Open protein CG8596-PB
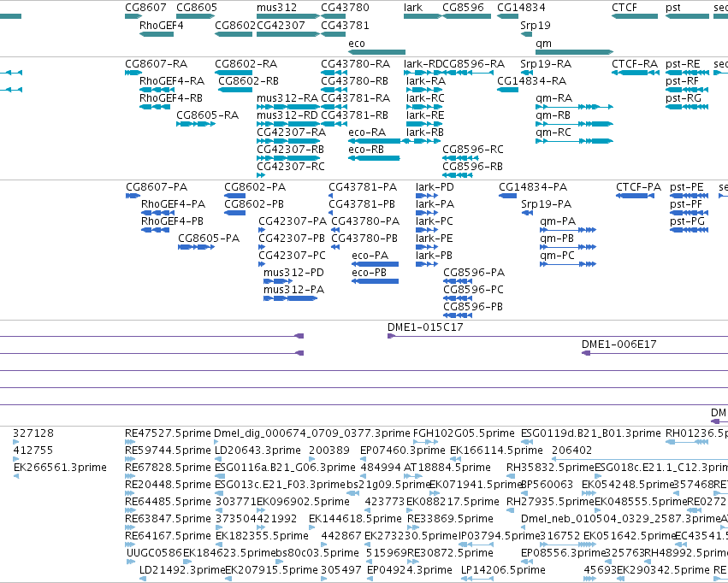Viewport: 728px width, 583px height. coord(473,307)
